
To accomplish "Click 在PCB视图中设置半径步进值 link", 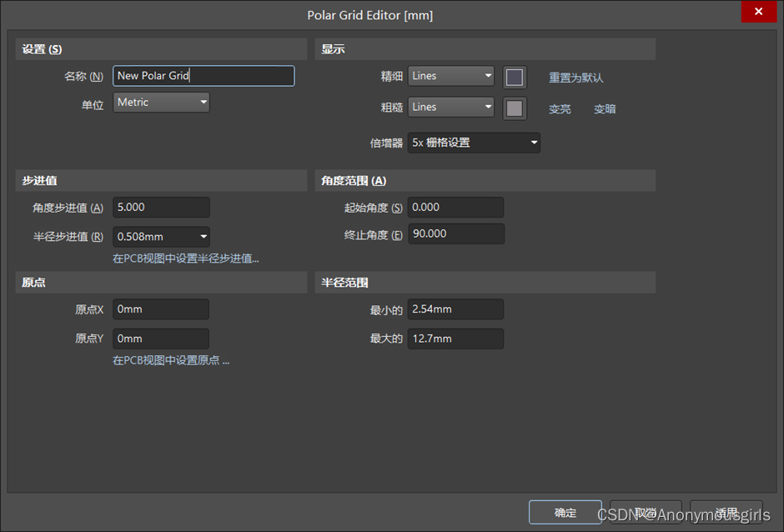I will [185, 258].
